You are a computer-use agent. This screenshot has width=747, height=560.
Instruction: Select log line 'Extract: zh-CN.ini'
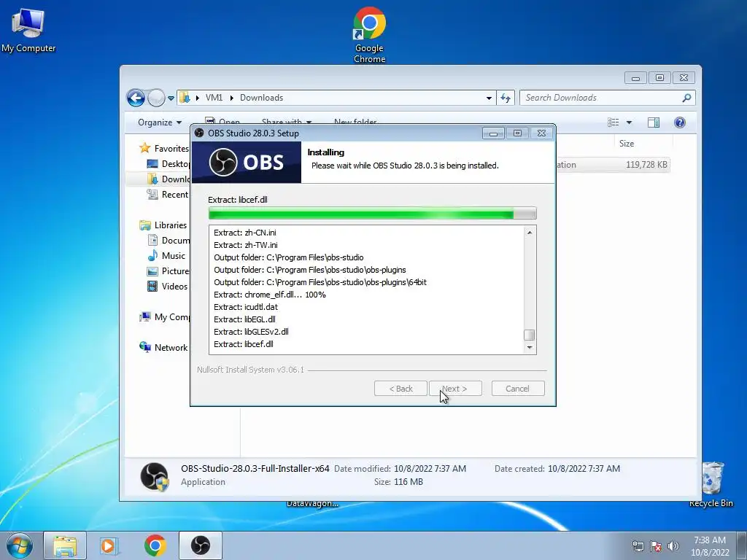tap(245, 233)
